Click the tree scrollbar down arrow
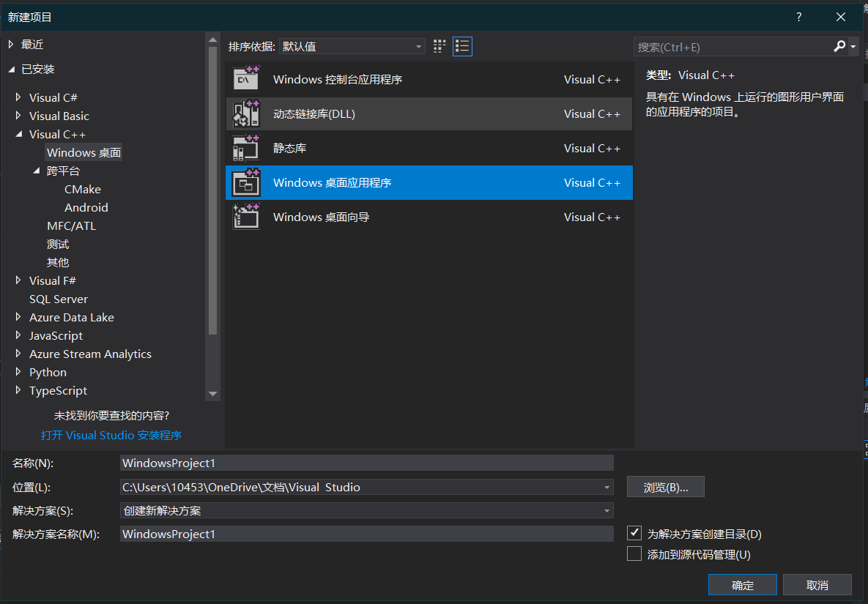The height and width of the screenshot is (604, 868). coord(212,394)
